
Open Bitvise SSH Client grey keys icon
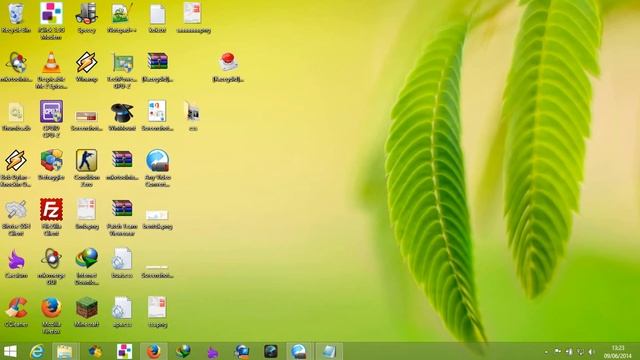coord(16,216)
